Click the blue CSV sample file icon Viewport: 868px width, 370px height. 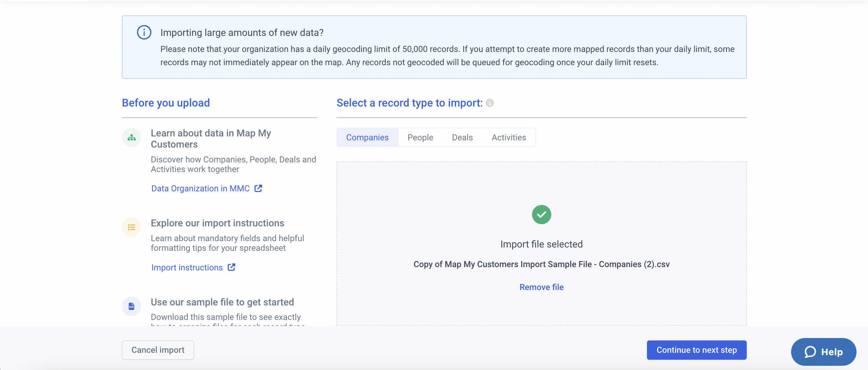coord(131,306)
